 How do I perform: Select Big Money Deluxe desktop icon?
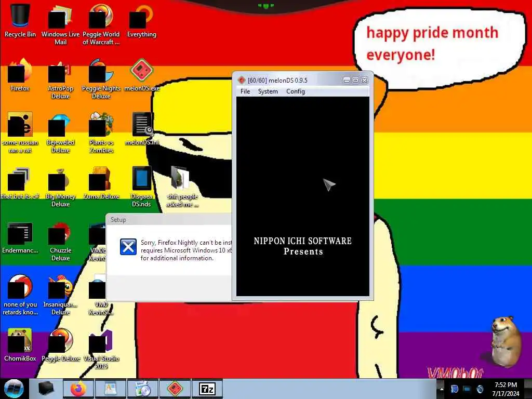pyautogui.click(x=60, y=187)
